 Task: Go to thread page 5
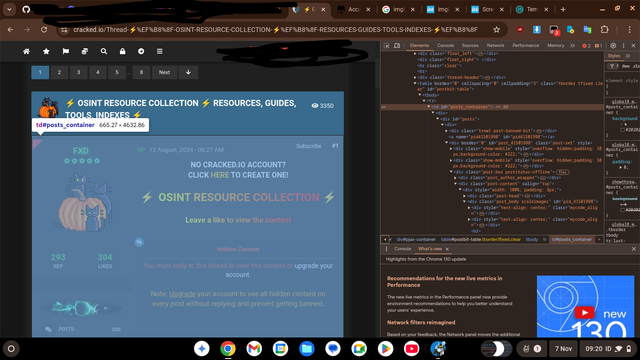[x=117, y=72]
